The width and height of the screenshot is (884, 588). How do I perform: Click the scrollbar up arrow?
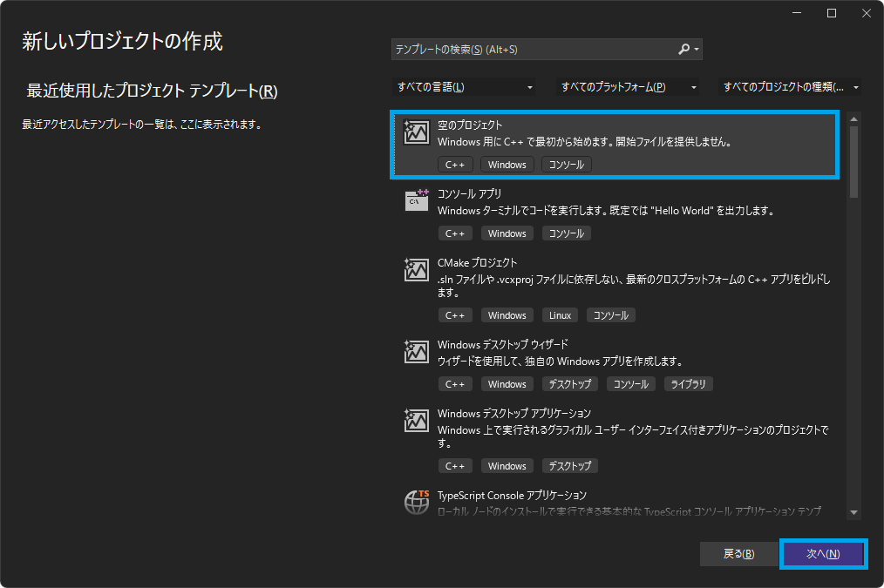tap(853, 118)
